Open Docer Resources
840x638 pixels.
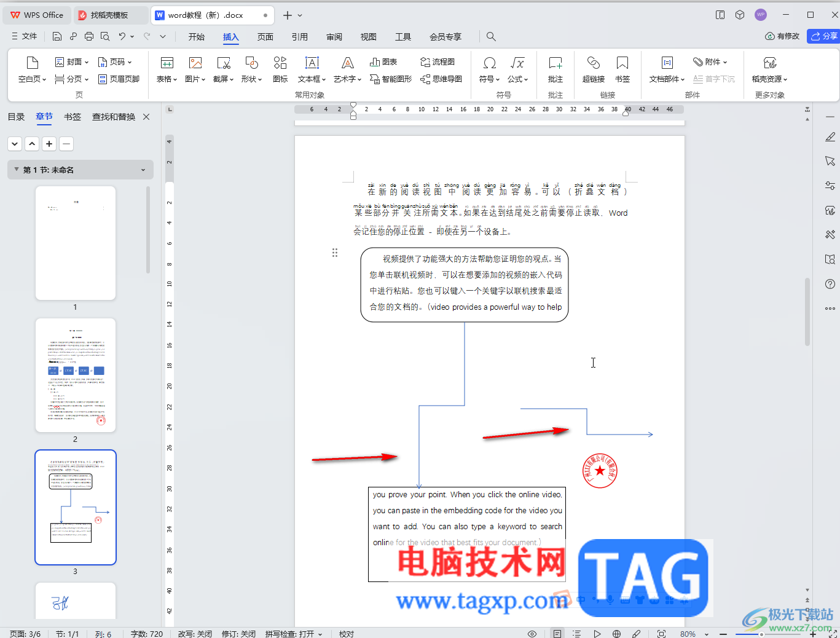point(770,69)
